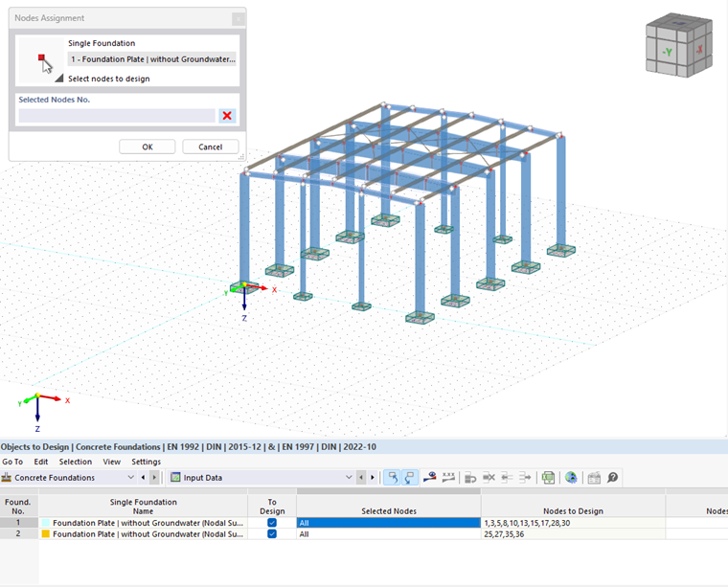
Task: Open the Concrete Foundations dropdown
Action: click(x=130, y=478)
